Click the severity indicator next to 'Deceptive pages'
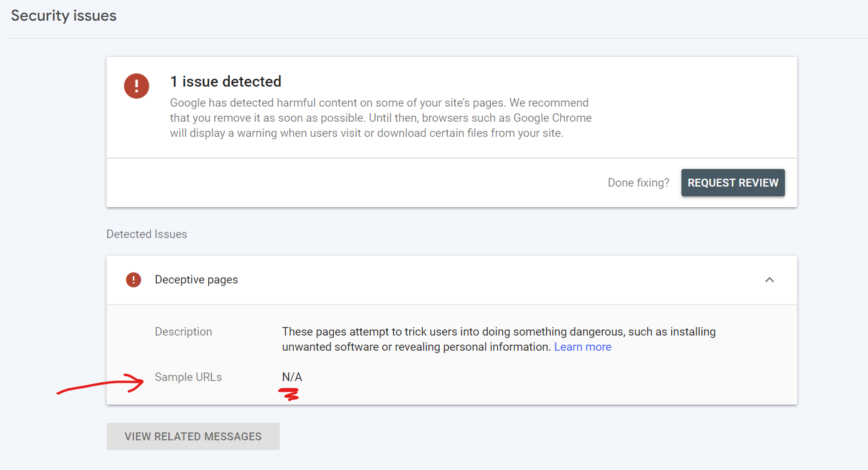Viewport: 868px width, 470px height. (133, 280)
